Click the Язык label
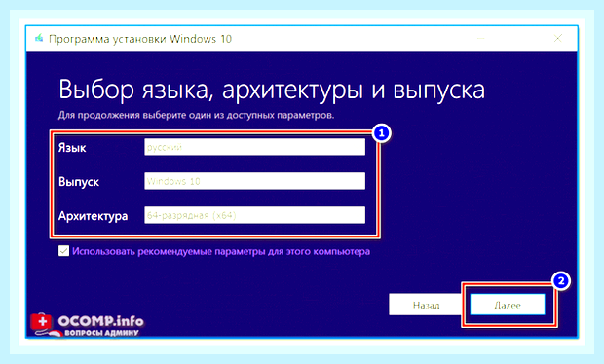 point(72,148)
